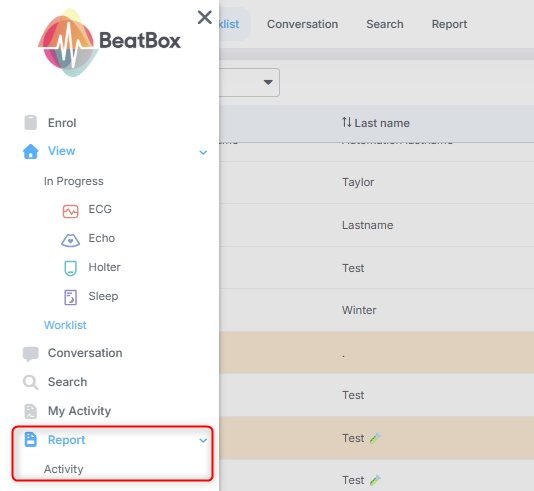This screenshot has height=491, width=534.
Task: Open the Report top tab
Action: [x=449, y=24]
